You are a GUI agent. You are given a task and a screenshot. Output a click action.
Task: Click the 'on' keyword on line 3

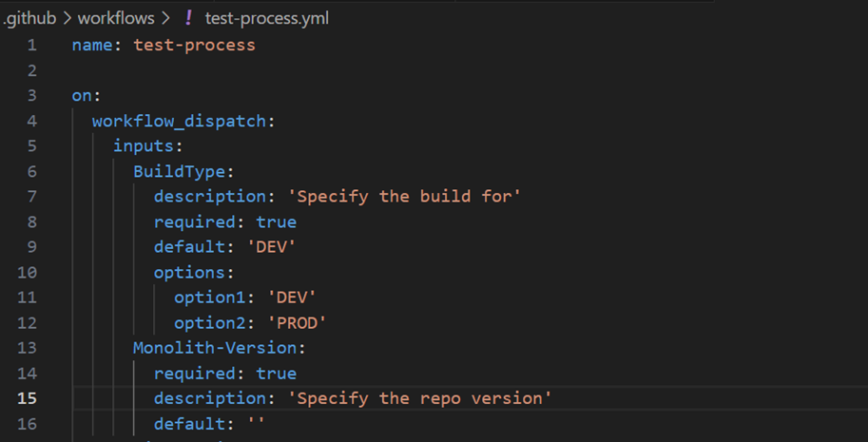(x=82, y=96)
